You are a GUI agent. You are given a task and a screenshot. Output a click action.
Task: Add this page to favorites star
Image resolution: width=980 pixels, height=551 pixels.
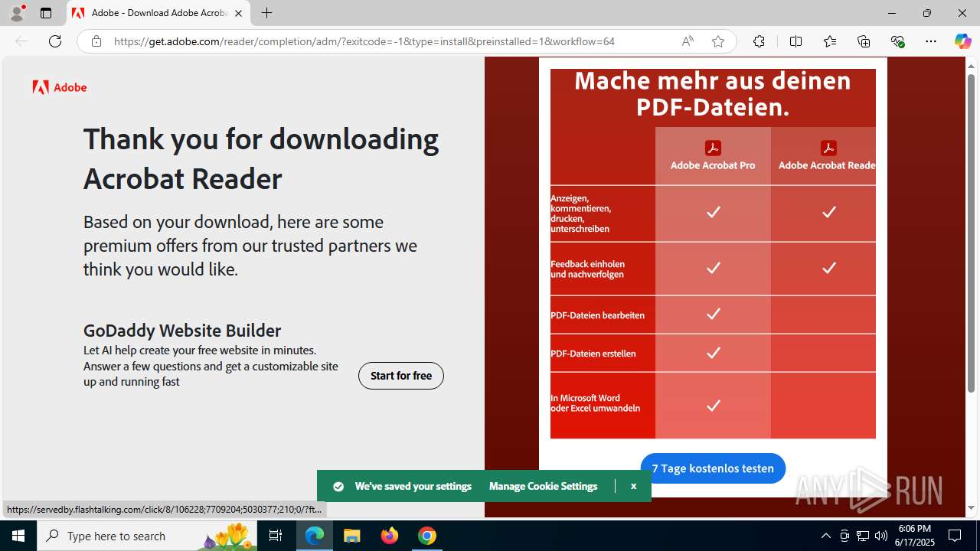[x=718, y=41]
